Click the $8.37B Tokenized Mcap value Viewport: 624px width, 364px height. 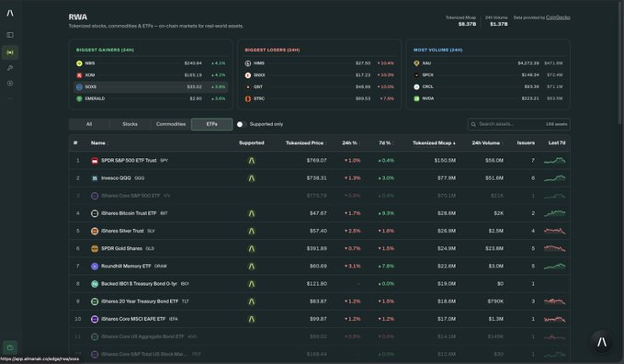pos(467,24)
